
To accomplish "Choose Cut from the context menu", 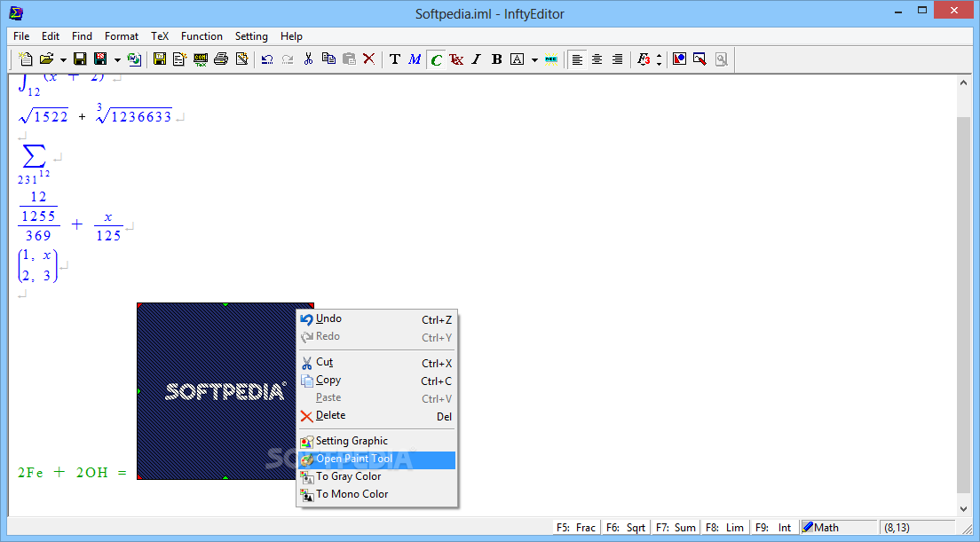I will tap(377, 363).
